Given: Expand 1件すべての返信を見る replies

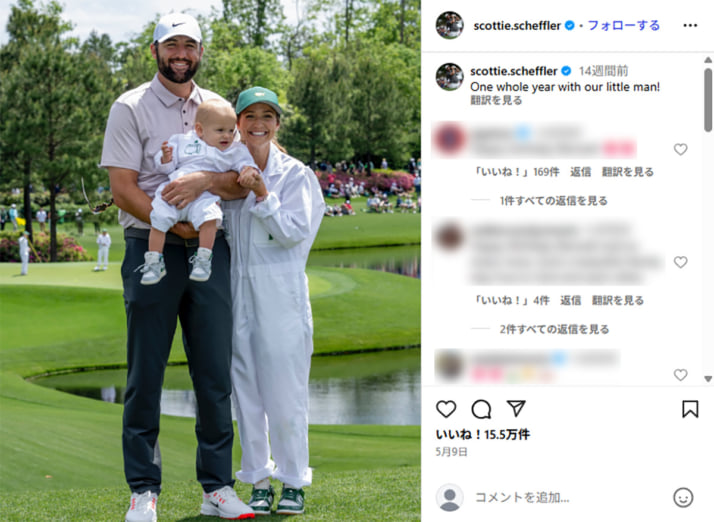Looking at the screenshot, I should pos(553,201).
